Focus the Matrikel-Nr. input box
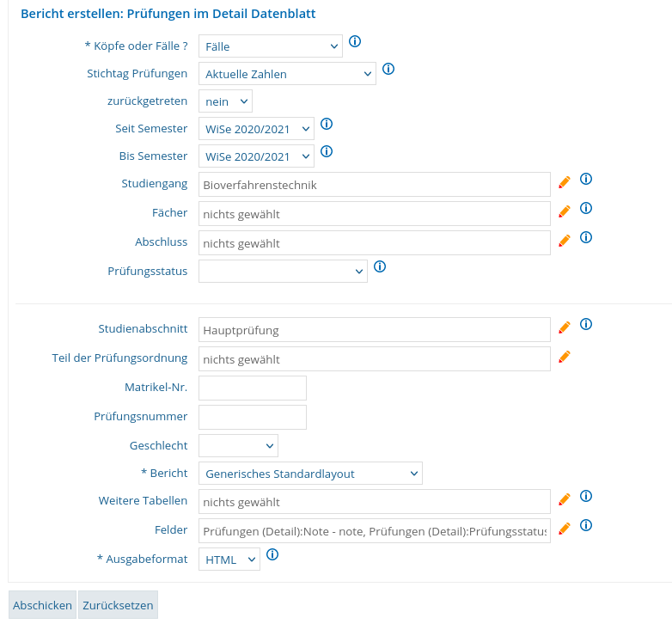 coord(253,388)
